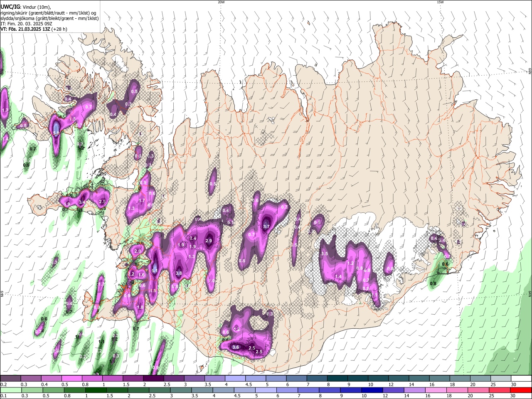Screen dimensions: 532x399
Task: Choose the rain legend swatch for 2–2.5 mm
Action: click(138, 390)
